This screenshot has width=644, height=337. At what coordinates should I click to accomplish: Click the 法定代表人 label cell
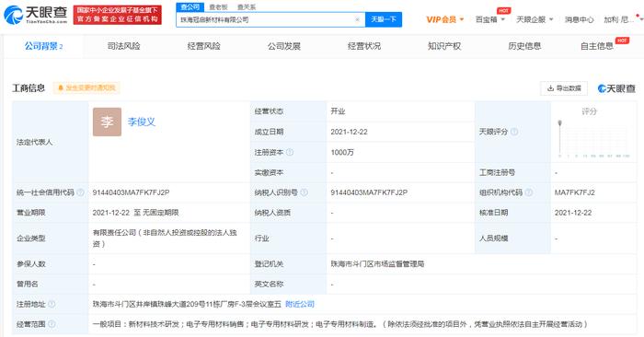(x=50, y=142)
